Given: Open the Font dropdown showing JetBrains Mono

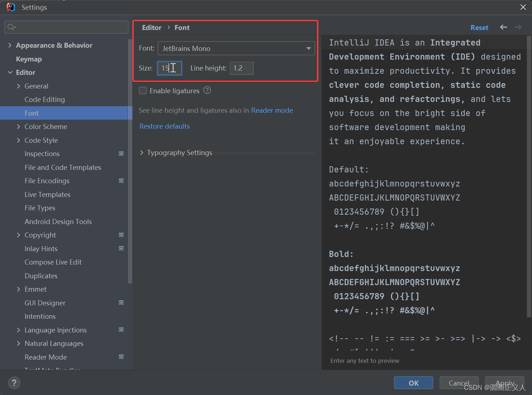Looking at the screenshot, I should pyautogui.click(x=236, y=48).
